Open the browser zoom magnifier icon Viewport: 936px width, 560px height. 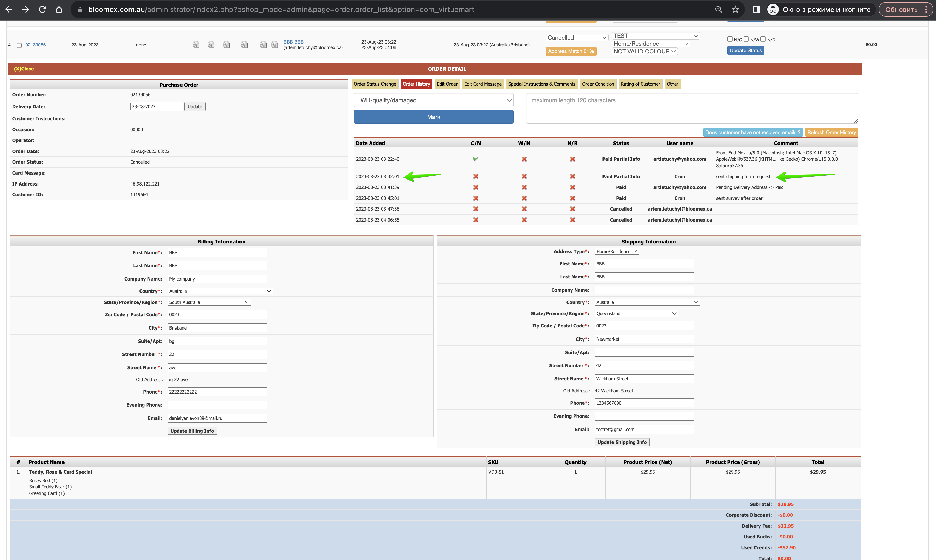pos(718,9)
